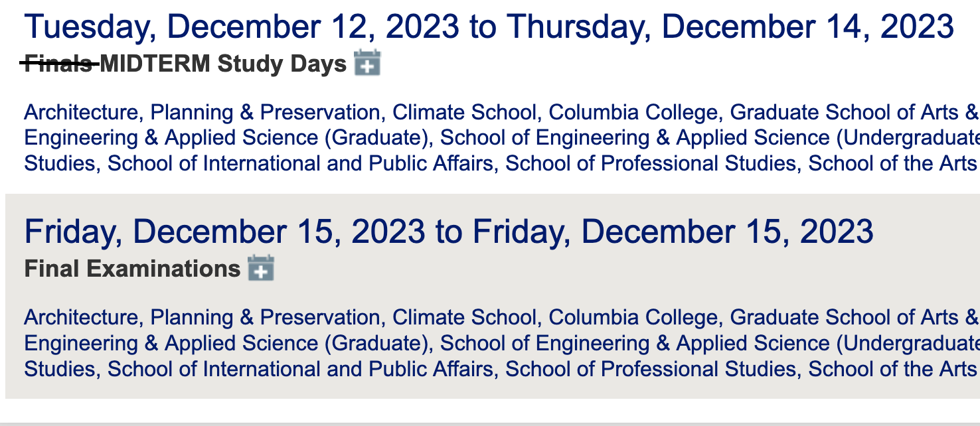980x426 pixels.
Task: Open Climate School link under MIDTERM Study Days
Action: point(463,112)
